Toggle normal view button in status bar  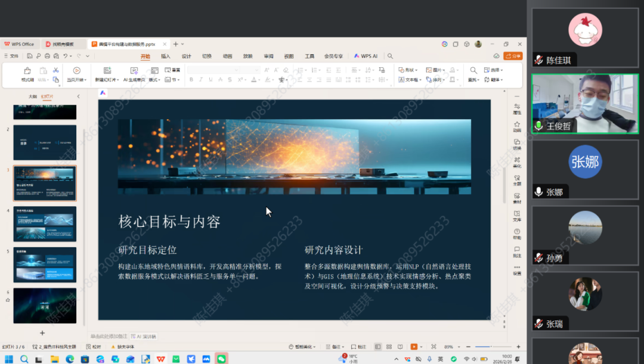[377, 347]
